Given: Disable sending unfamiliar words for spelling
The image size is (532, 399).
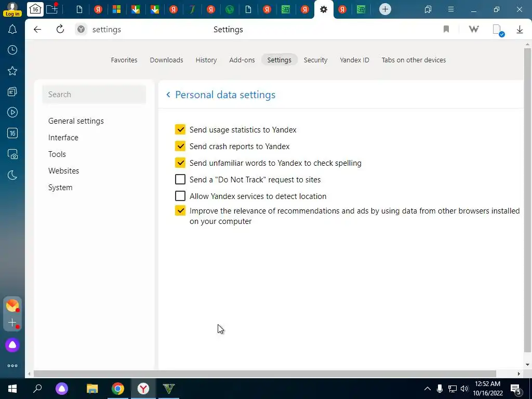Looking at the screenshot, I should (x=180, y=163).
